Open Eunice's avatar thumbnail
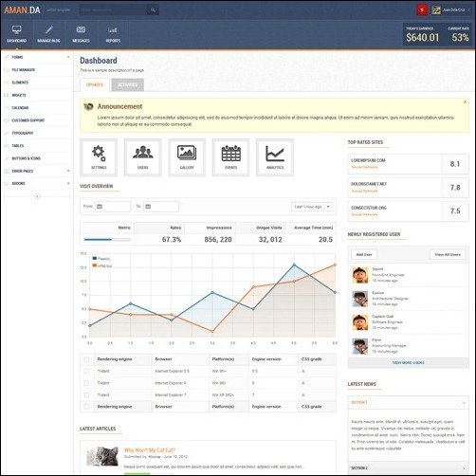Image resolution: width=476 pixels, height=476 pixels. point(360,299)
